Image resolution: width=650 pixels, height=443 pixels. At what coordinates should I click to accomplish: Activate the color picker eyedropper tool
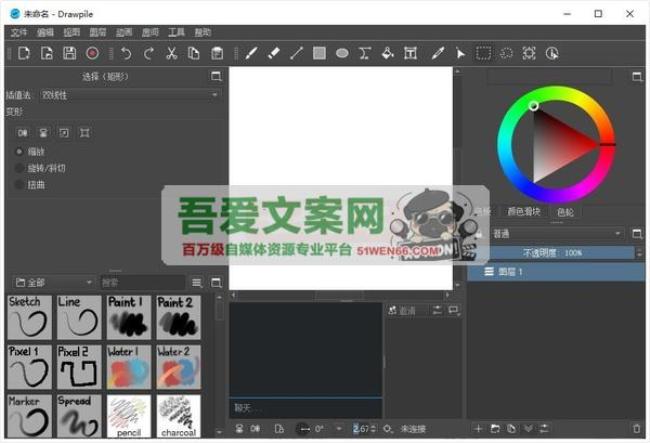click(x=438, y=53)
